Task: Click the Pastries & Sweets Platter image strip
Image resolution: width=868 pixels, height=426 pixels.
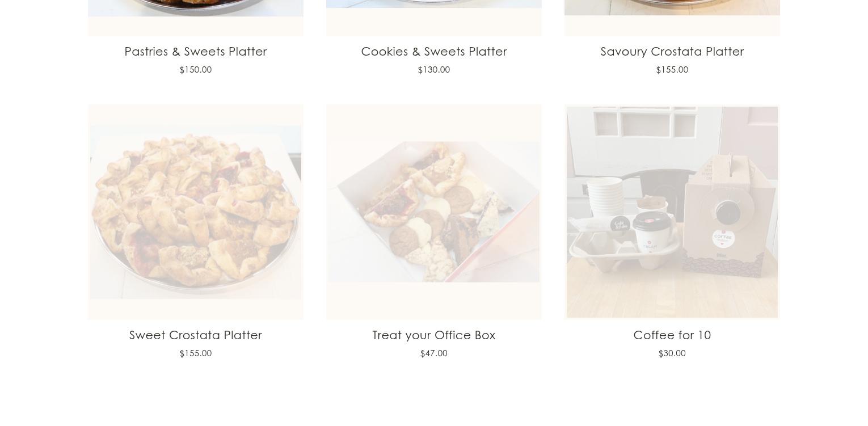Action: [196, 18]
